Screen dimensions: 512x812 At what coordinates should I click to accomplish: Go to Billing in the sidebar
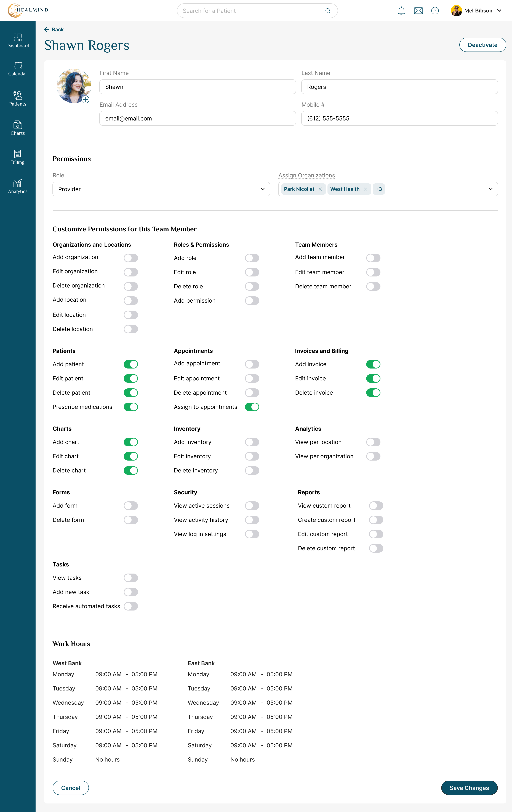[x=18, y=157]
